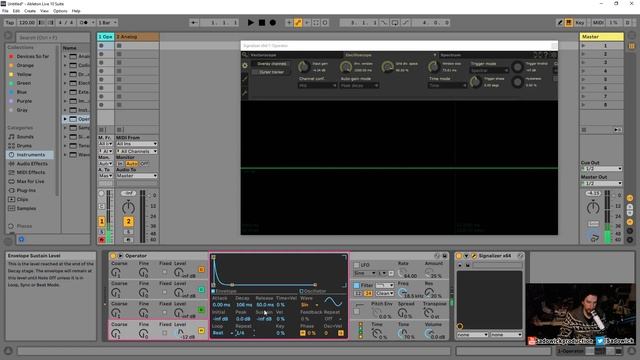Open the quantization 1 Bar dropdown
The image size is (640, 360).
tap(108, 22)
